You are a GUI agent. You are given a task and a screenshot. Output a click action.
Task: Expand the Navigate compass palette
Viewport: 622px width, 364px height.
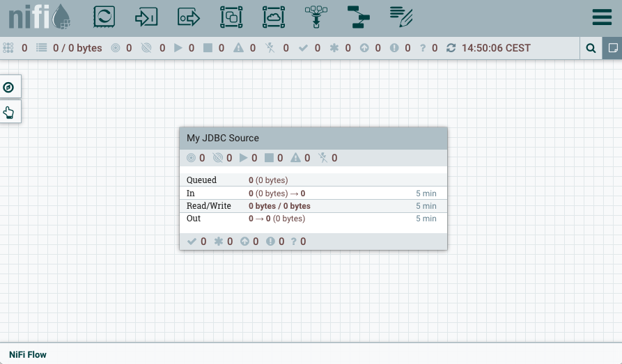click(x=9, y=87)
